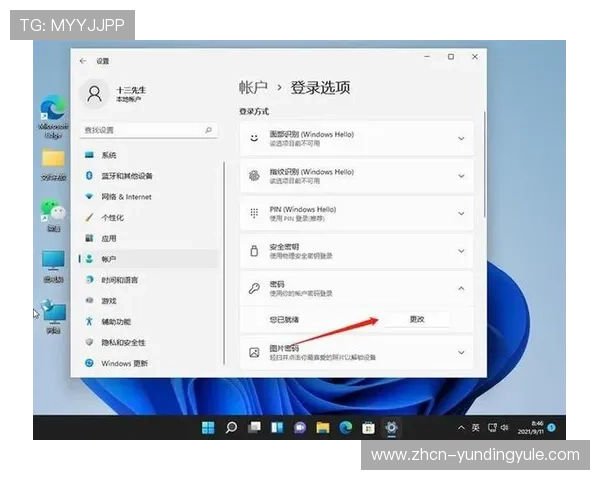Expand 安全密钥 chevron

[461, 251]
